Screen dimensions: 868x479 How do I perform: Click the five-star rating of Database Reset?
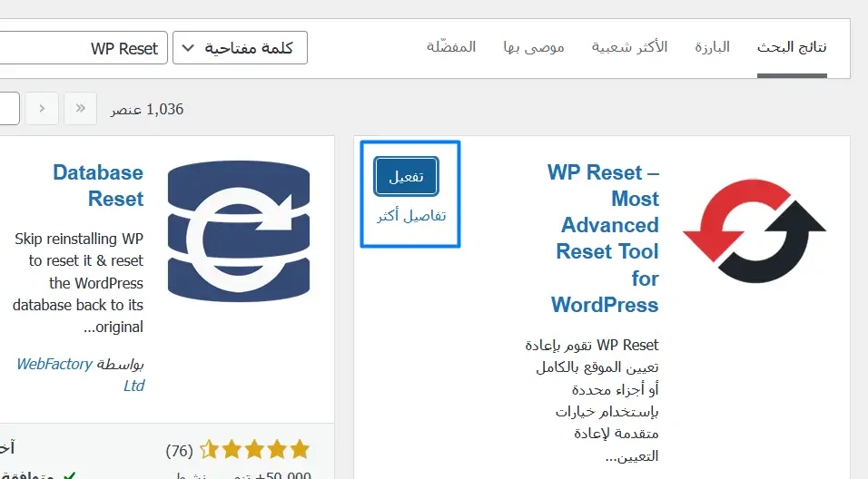pos(254,450)
